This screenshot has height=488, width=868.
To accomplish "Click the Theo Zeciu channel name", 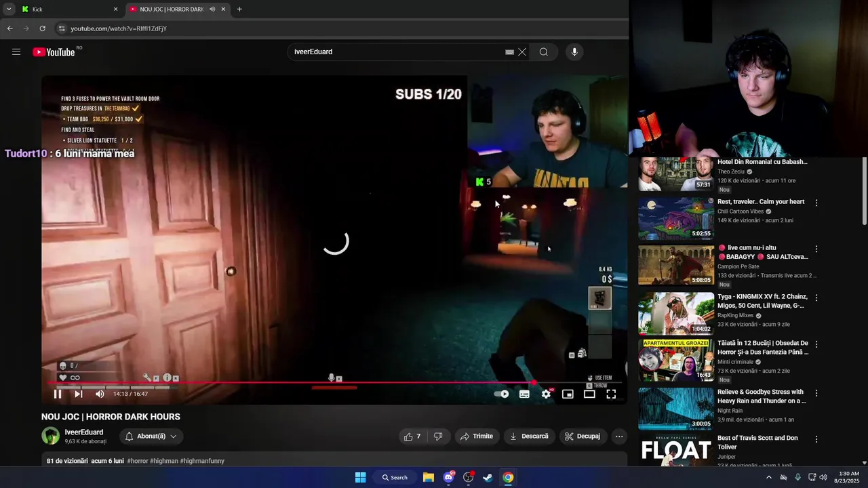I will point(731,171).
